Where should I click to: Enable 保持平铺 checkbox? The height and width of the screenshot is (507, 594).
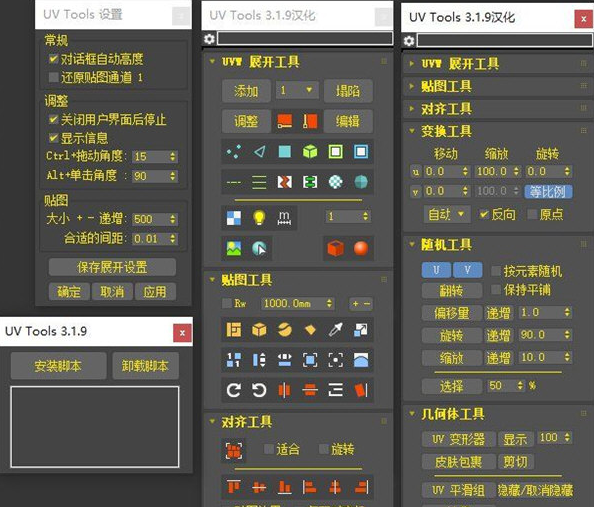coord(496,290)
